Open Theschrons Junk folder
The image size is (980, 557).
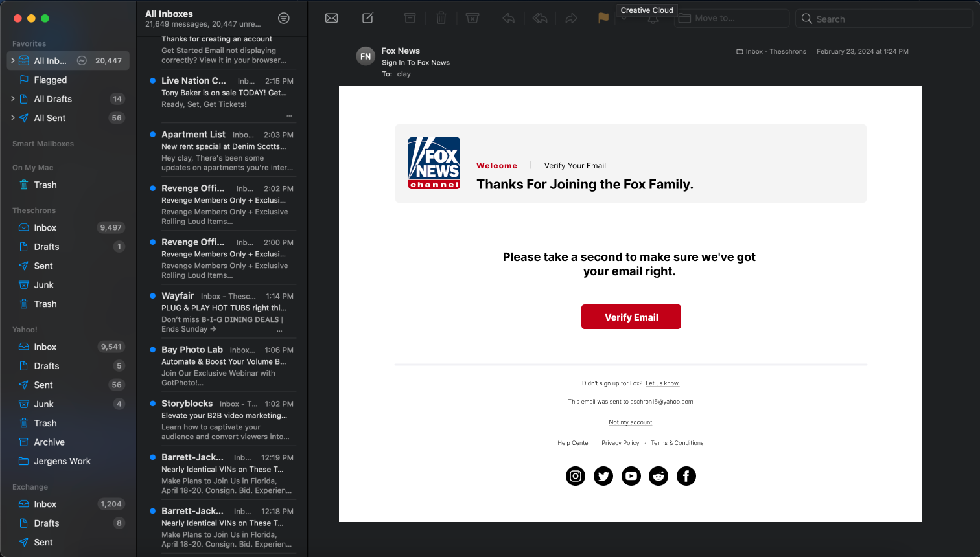point(68,285)
